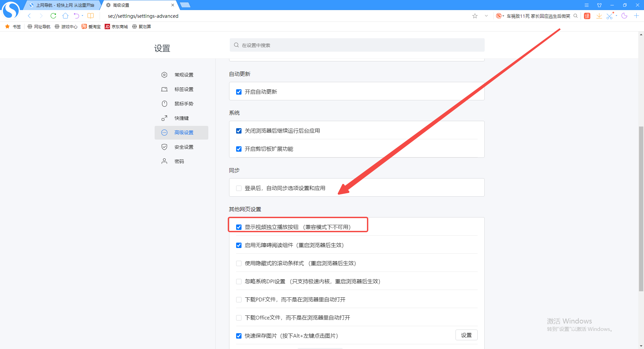Viewport: 644px width, 349px height.
Task: Click the scrollbar down arrow
Action: click(x=641, y=346)
